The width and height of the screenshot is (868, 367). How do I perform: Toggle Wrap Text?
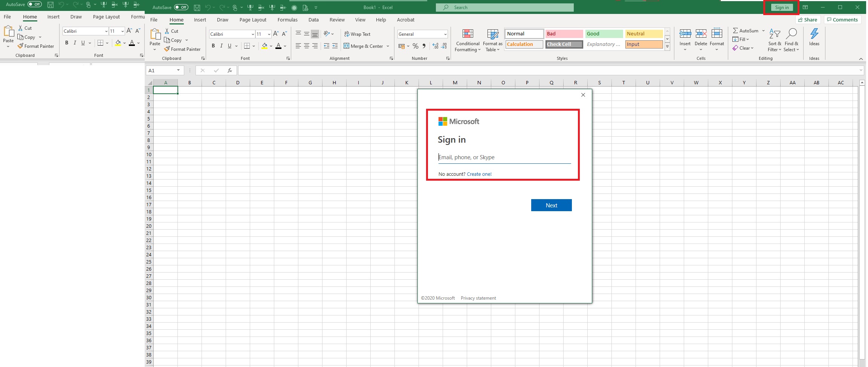click(357, 34)
